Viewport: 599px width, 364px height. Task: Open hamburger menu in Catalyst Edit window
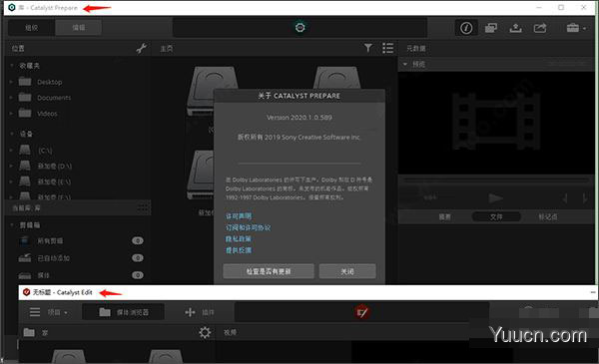pos(35,312)
